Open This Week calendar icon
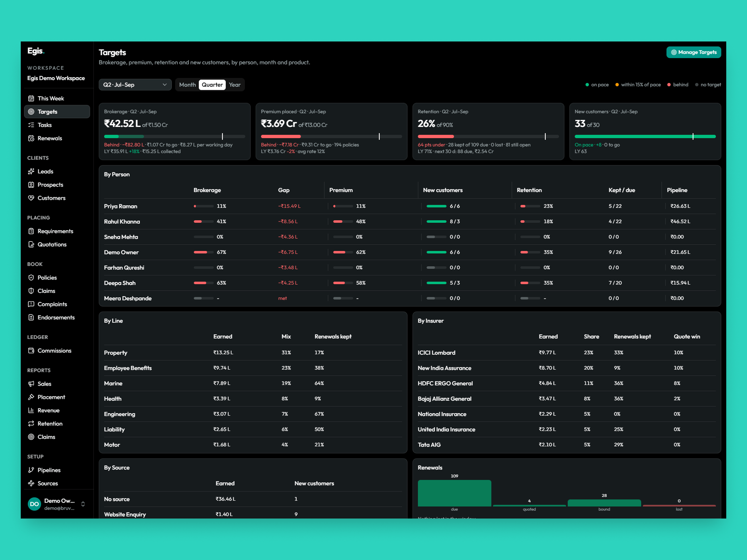Image resolution: width=747 pixels, height=560 pixels. pyautogui.click(x=31, y=98)
